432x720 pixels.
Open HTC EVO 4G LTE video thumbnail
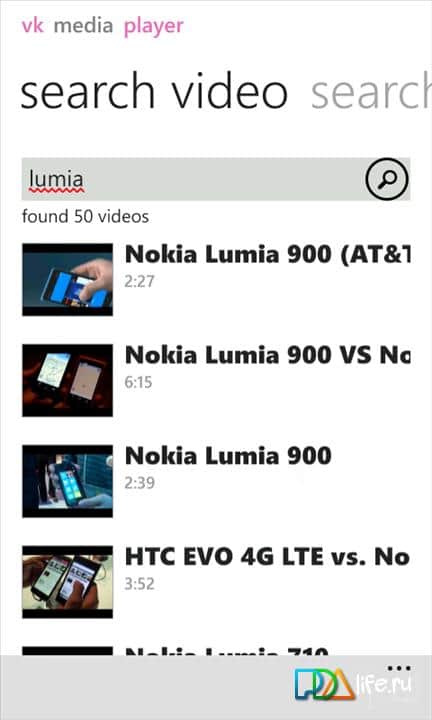67,582
